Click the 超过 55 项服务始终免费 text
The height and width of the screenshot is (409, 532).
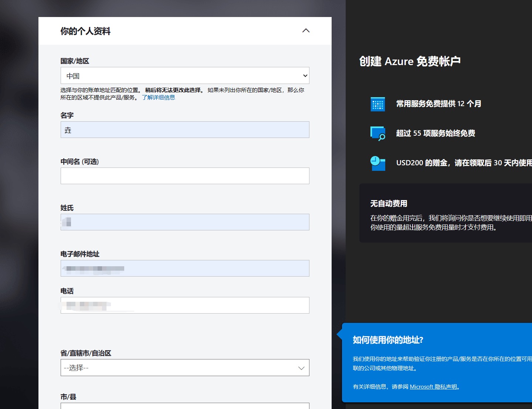(436, 133)
